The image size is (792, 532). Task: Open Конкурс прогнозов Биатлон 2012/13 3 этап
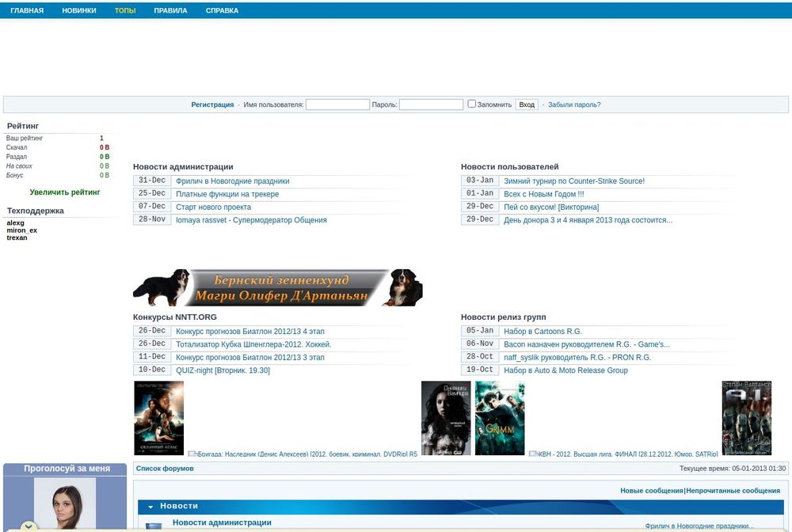click(x=250, y=357)
